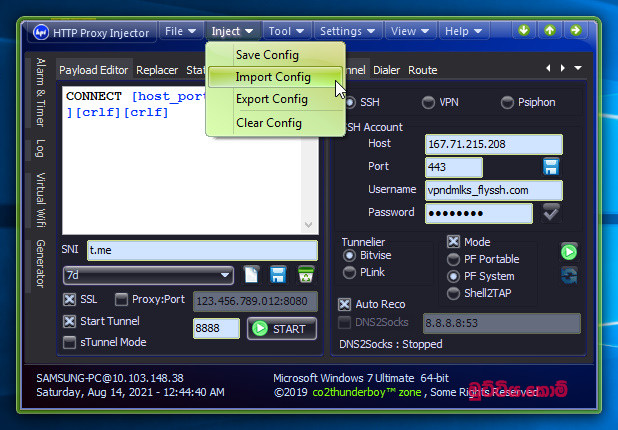This screenshot has height=430, width=618.
Task: Select the Shell2TAP mode
Action: coord(453,293)
